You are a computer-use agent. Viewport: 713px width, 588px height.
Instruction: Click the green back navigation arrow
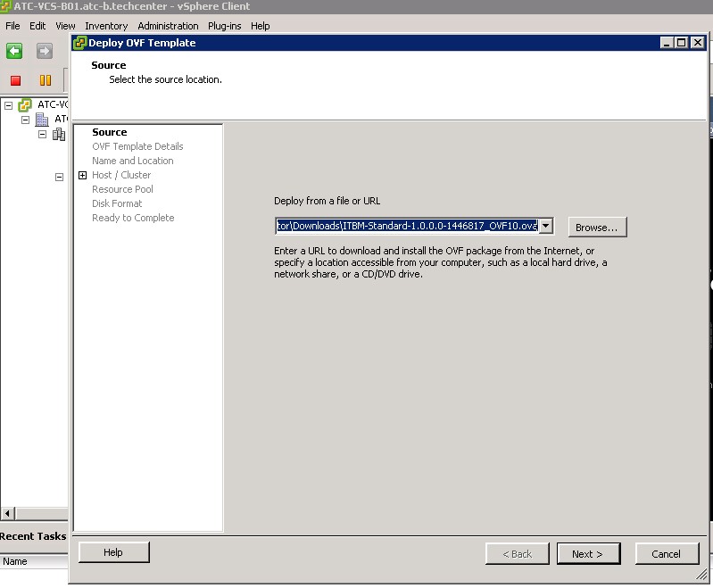coord(14,52)
